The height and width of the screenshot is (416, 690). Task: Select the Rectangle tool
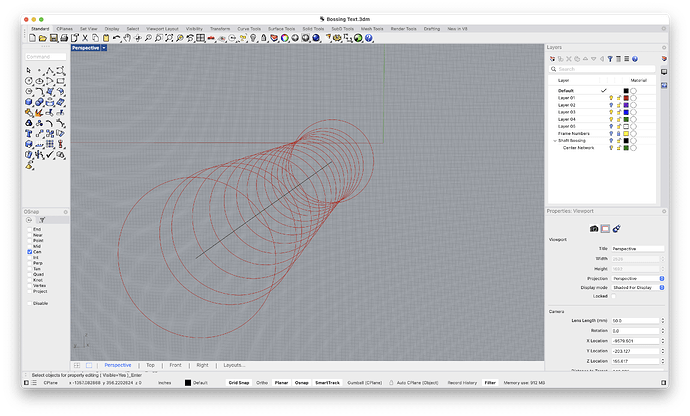61,81
